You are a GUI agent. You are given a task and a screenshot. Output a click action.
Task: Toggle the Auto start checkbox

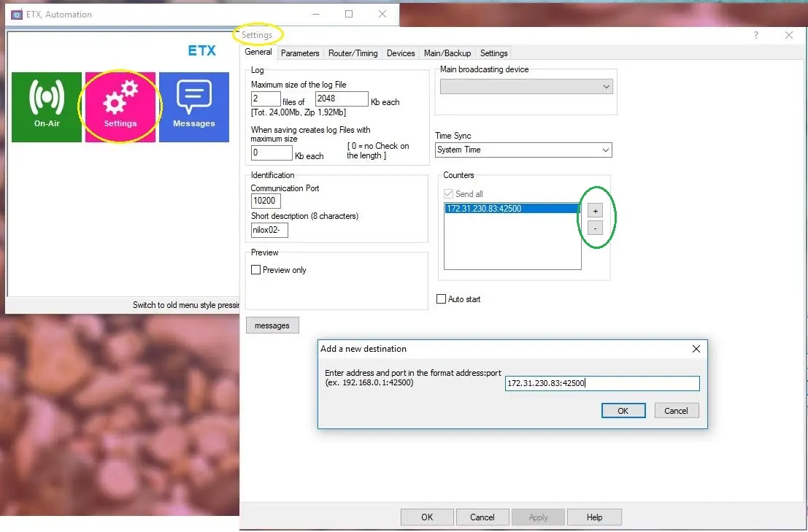(441, 299)
